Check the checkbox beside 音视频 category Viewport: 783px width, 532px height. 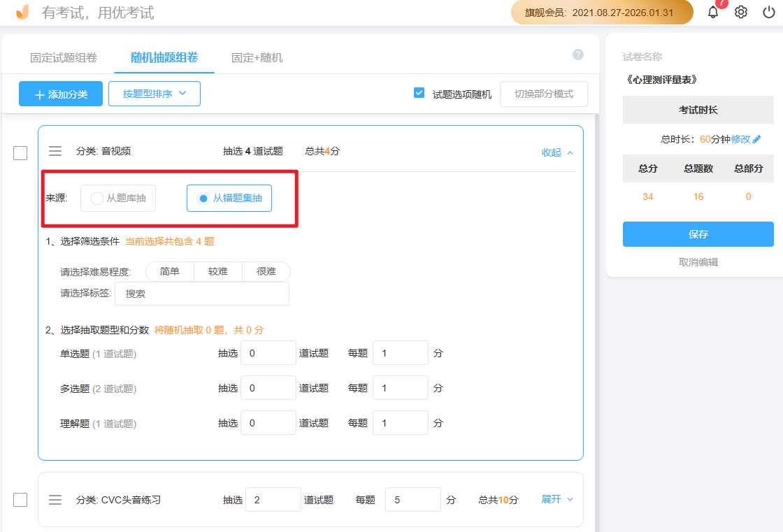click(20, 153)
